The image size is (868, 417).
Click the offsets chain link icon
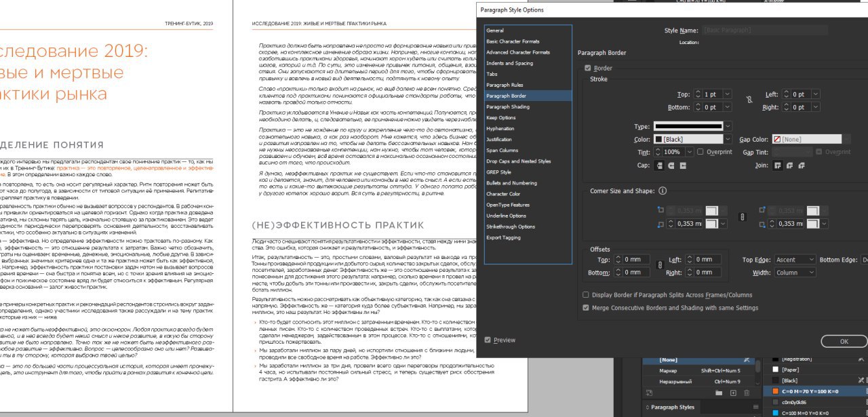661,266
